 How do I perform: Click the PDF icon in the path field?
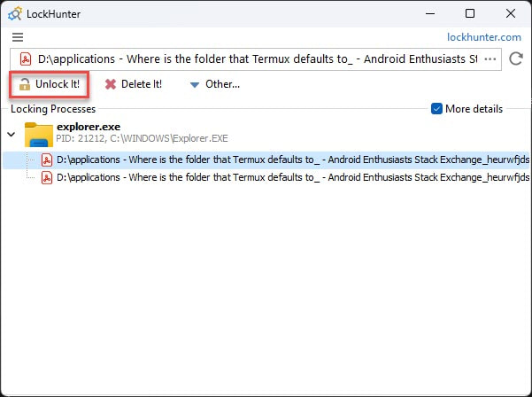click(26, 59)
